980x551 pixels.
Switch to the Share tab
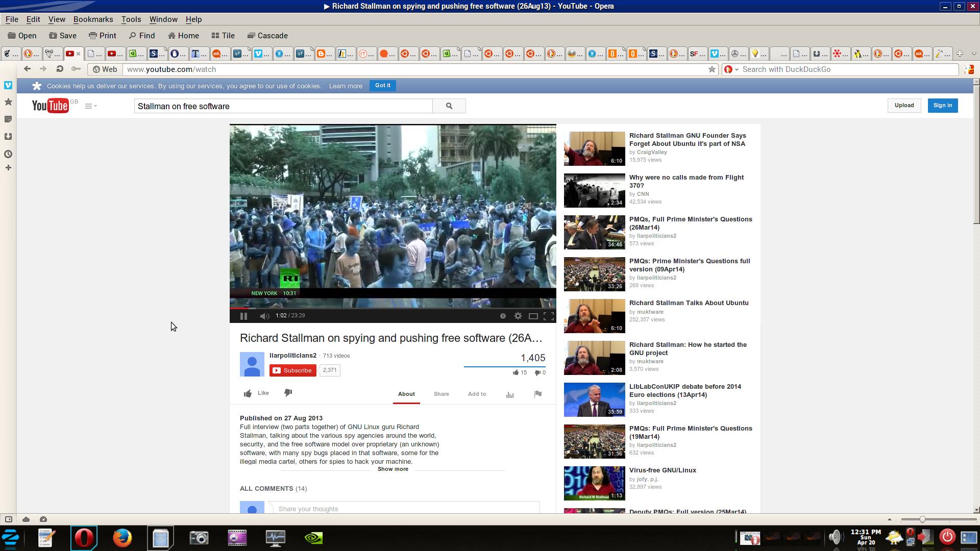click(x=441, y=394)
